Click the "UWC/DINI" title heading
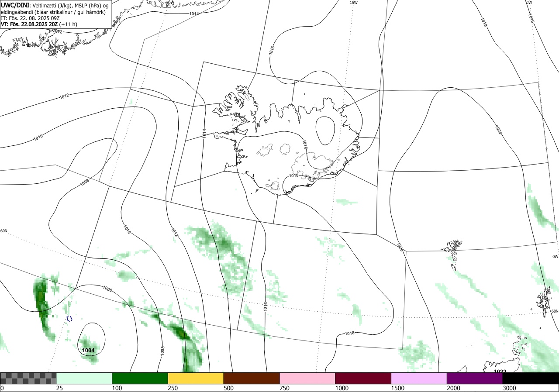 point(14,5)
